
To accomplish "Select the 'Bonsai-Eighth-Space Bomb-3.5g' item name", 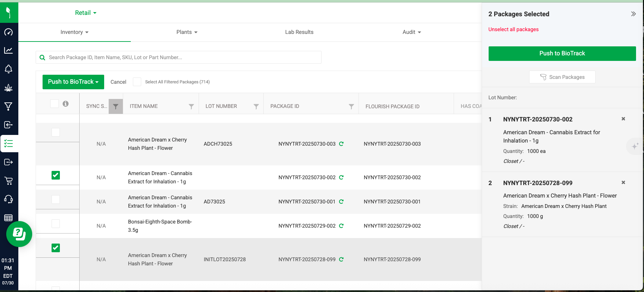I will pyautogui.click(x=160, y=226).
